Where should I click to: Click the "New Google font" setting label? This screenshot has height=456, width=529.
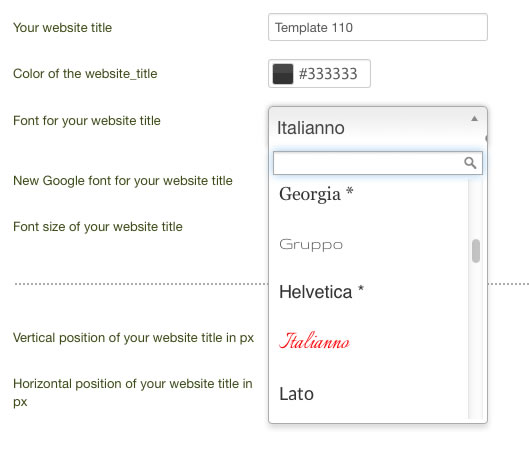click(x=123, y=181)
